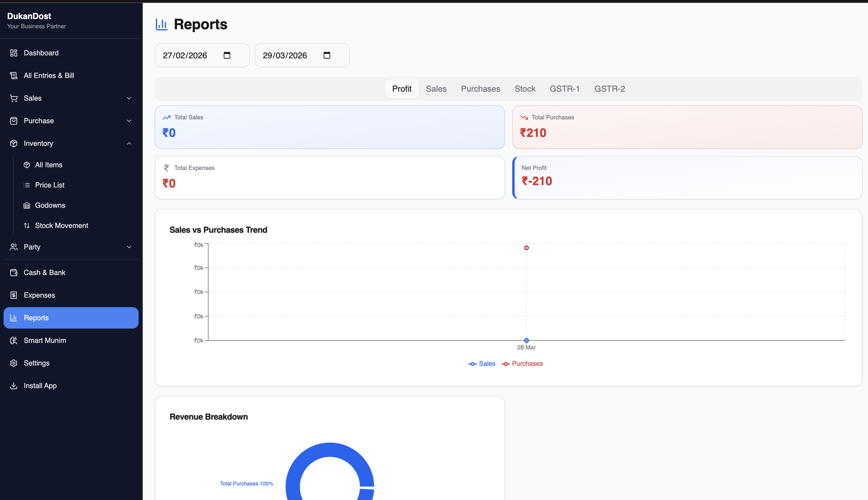Click the Smart Munim brain icon
Screen dimensions: 868x500
(14, 340)
